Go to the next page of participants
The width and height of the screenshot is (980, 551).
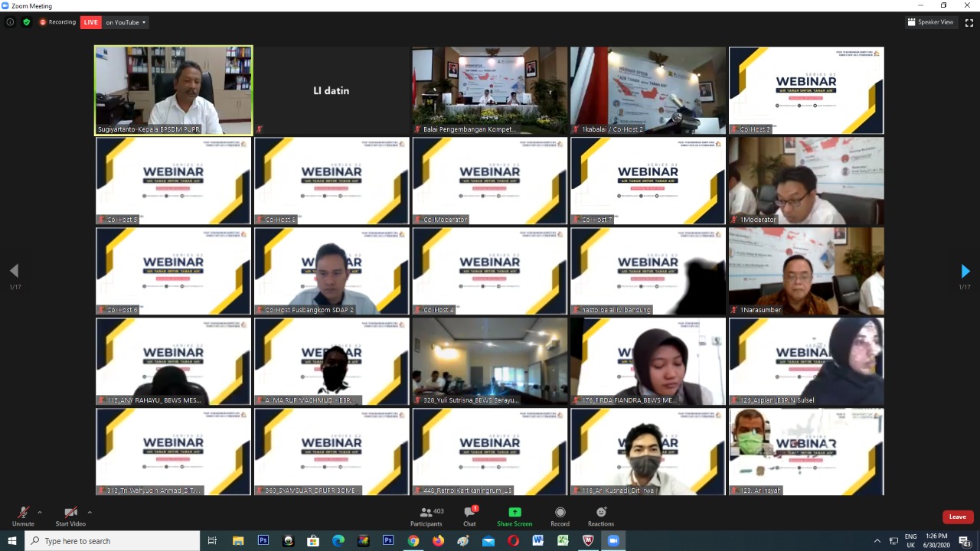coord(965,271)
